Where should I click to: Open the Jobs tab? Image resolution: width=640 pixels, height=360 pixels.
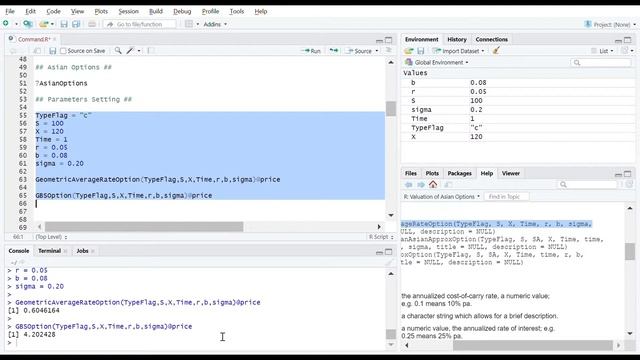coord(82,251)
